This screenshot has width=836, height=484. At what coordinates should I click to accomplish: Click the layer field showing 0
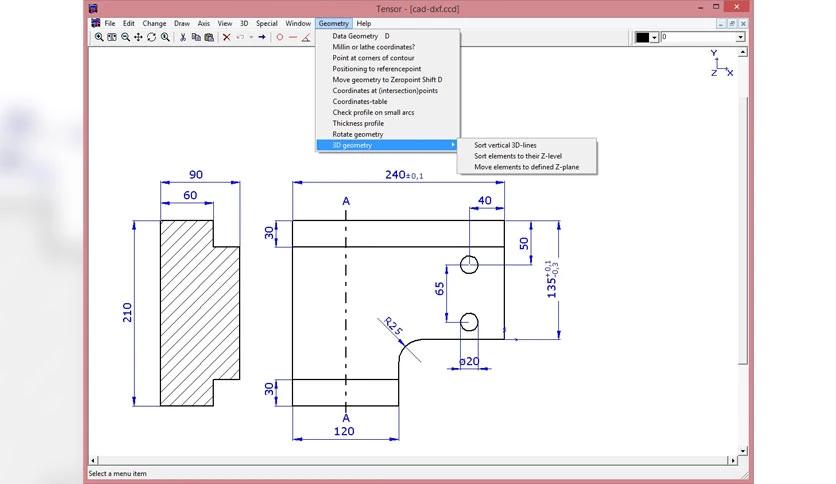coord(698,37)
